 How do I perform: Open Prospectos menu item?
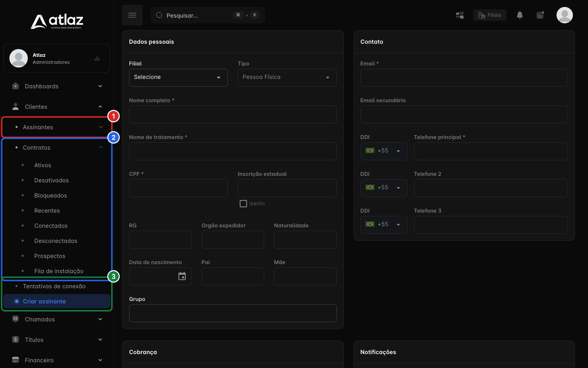coord(50,256)
